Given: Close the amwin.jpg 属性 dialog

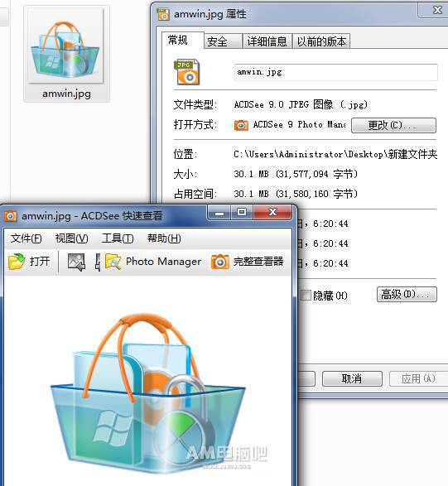Looking at the screenshot, I should coord(437,10).
